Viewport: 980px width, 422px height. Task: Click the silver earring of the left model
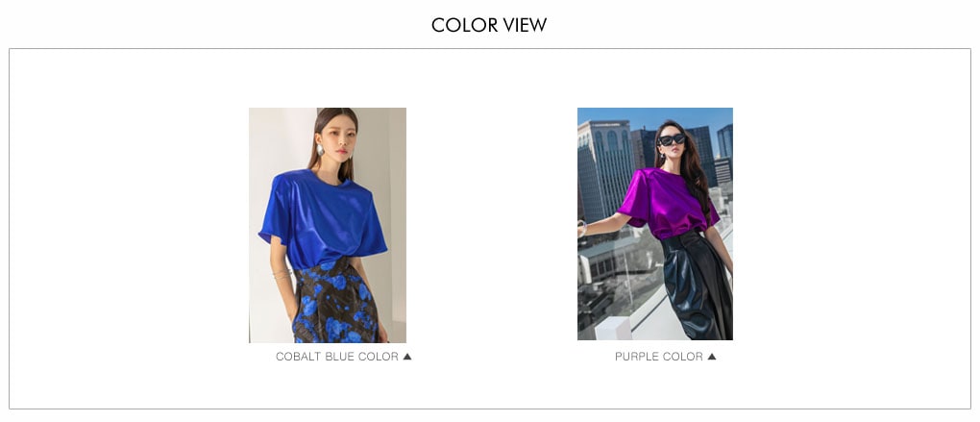tap(321, 151)
